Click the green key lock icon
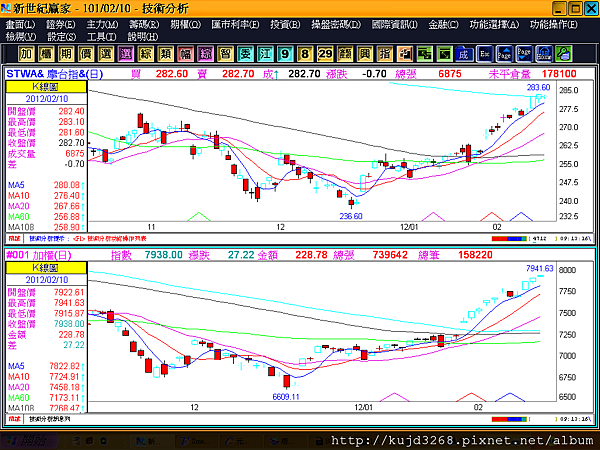 pos(564,54)
